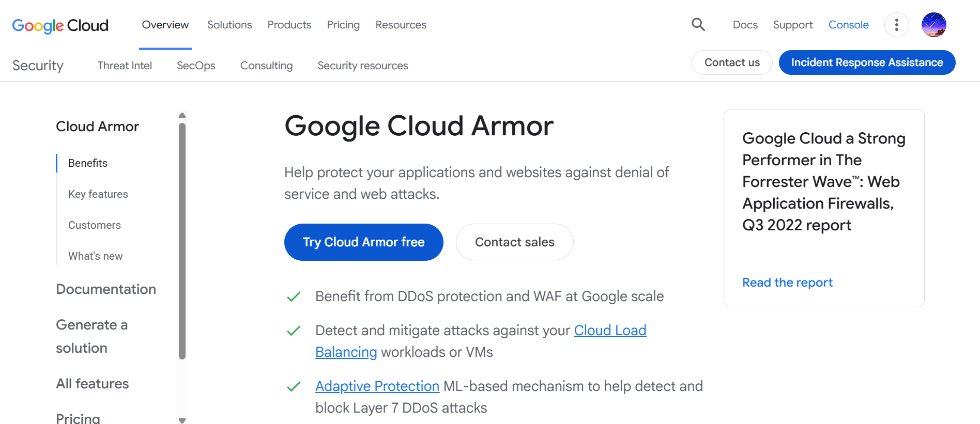Click Incident Response Assistance button
Viewport: 980px width, 424px height.
coord(867,62)
